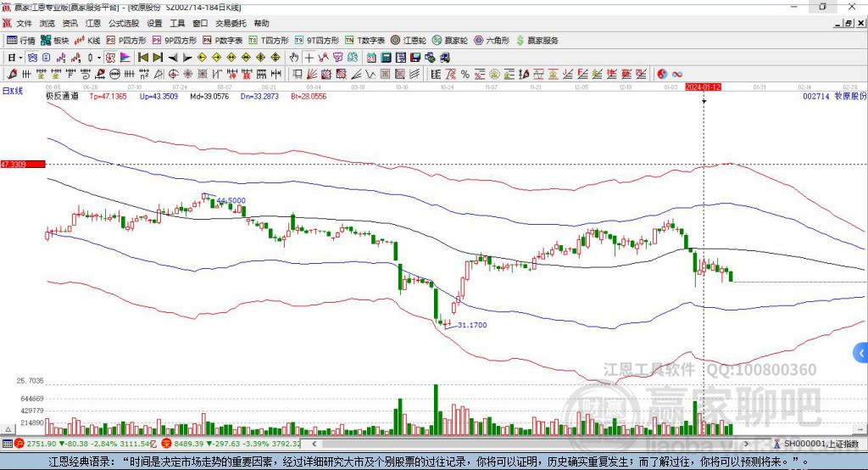
Task: Open the 公式选股 menu
Action: 124,23
